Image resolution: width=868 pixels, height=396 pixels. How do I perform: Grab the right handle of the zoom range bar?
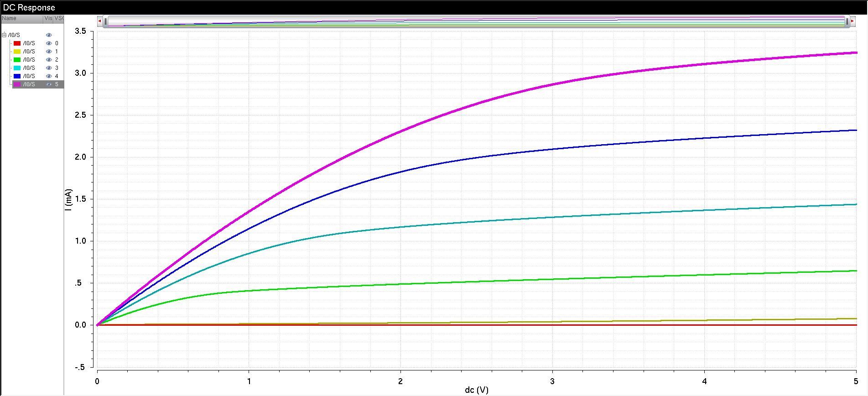847,21
